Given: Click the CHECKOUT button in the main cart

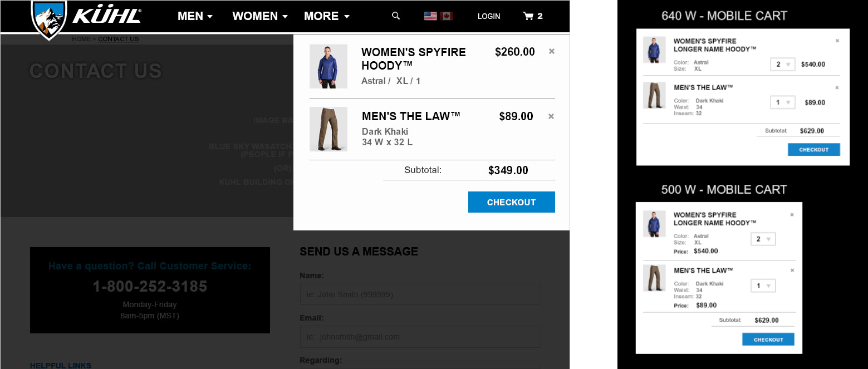Looking at the screenshot, I should (512, 202).
